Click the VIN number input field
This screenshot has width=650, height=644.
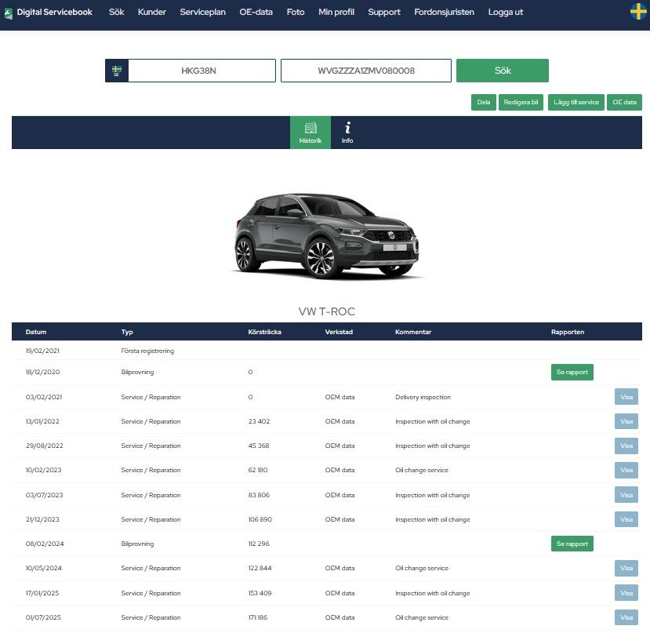pos(365,71)
